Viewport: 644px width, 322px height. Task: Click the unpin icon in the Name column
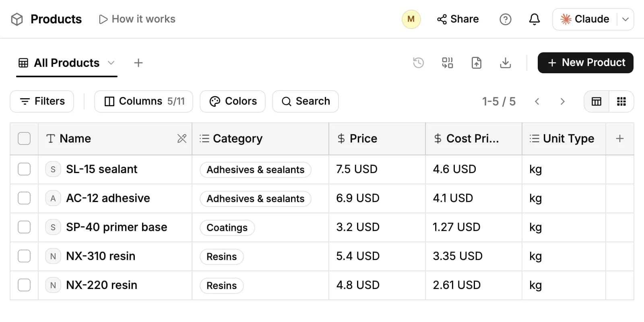click(182, 138)
